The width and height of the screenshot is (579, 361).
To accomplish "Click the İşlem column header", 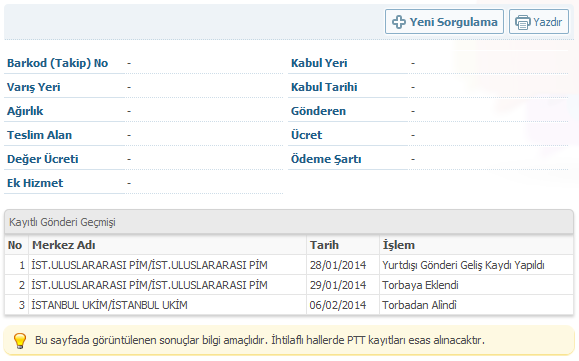I will coord(398,245).
